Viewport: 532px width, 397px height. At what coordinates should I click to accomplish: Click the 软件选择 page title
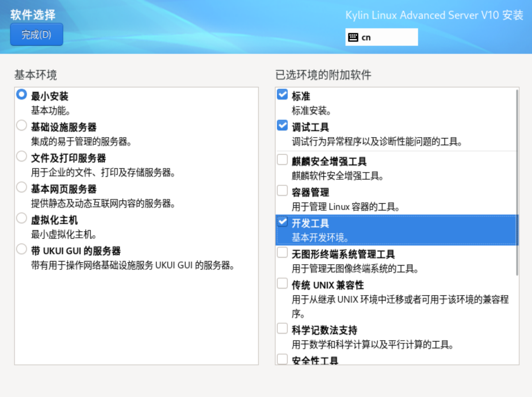[x=33, y=15]
